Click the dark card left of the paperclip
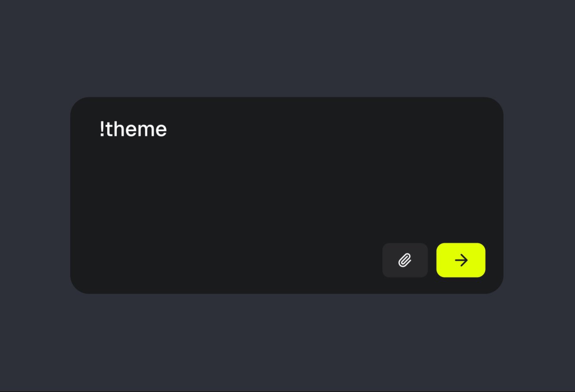Viewport: 575px width, 392px height. click(x=259, y=260)
